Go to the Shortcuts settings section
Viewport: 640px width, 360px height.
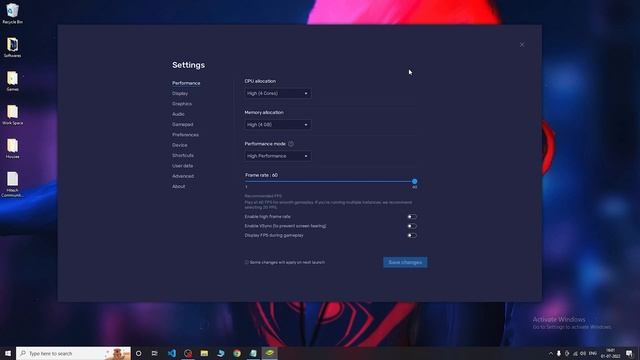(x=183, y=156)
